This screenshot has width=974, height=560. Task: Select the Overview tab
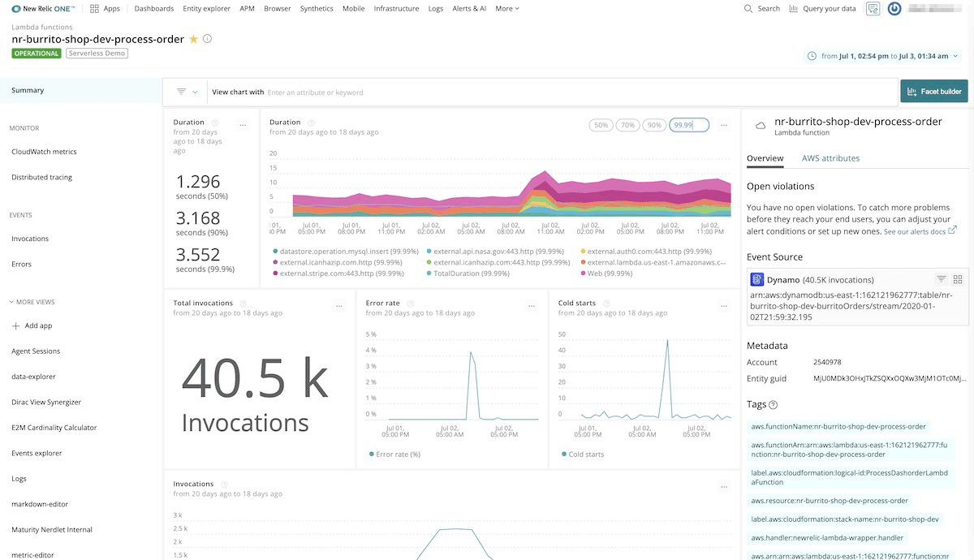point(765,158)
